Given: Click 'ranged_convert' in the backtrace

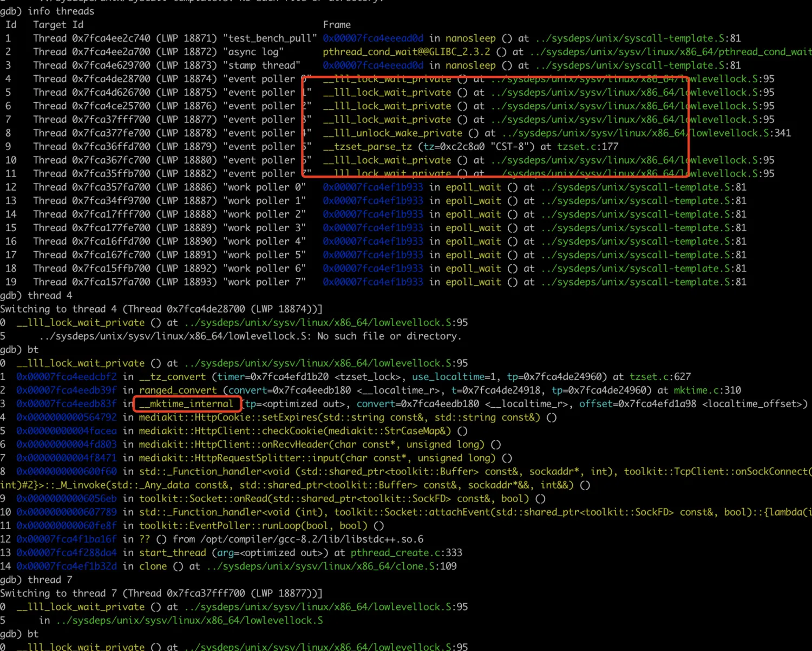Looking at the screenshot, I should 178,390.
